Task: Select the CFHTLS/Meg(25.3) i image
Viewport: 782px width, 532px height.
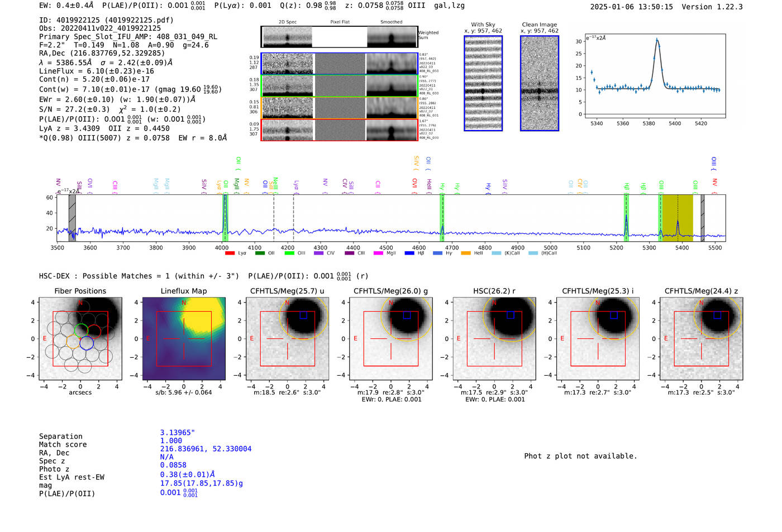Action: click(598, 338)
